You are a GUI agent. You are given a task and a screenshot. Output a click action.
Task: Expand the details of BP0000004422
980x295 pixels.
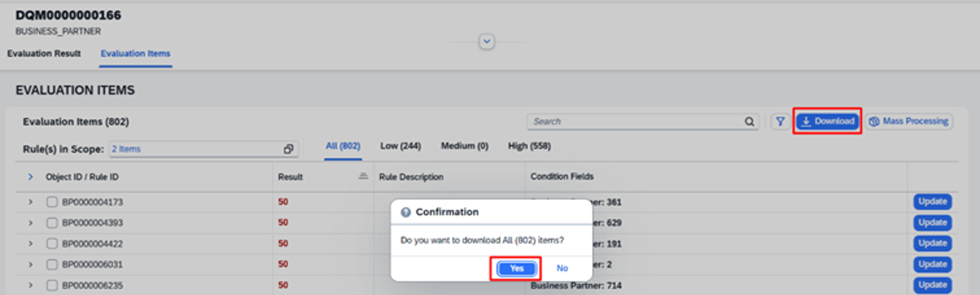point(30,243)
